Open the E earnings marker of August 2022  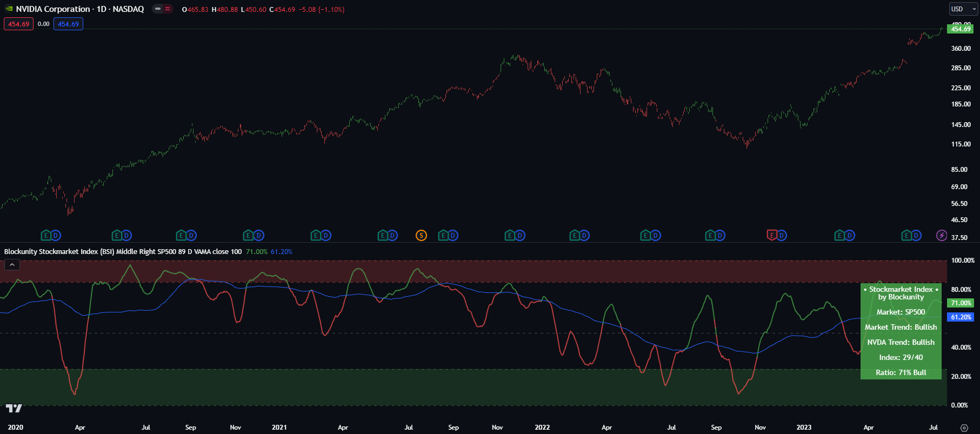pyautogui.click(x=710, y=235)
